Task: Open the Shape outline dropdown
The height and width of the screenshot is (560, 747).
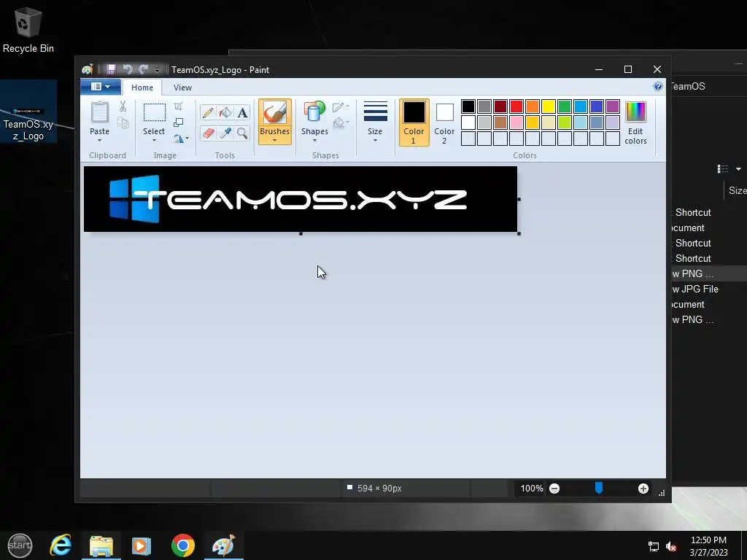Action: pyautogui.click(x=341, y=106)
